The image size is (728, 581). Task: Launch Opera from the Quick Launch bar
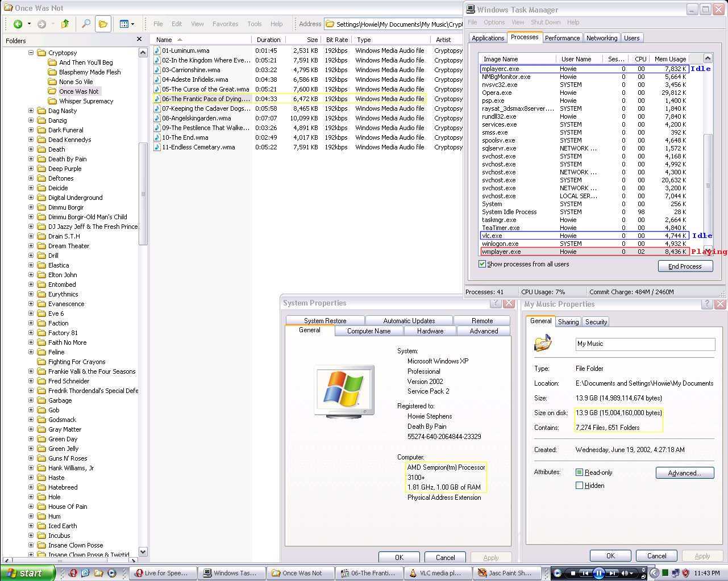click(73, 573)
